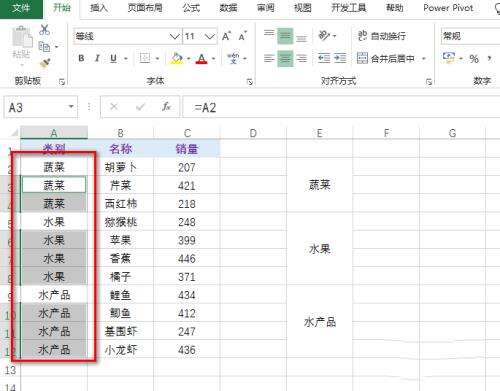Image resolution: width=500 pixels, height=391 pixels.
Task: Open underline style dropdown arrow
Action: (x=126, y=59)
